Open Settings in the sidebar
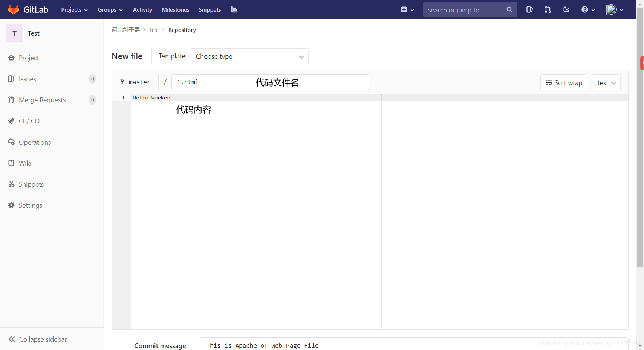The width and height of the screenshot is (644, 350). (31, 205)
